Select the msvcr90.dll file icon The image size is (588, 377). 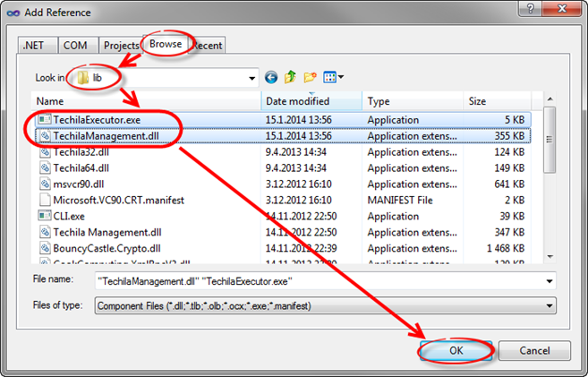pyautogui.click(x=45, y=184)
